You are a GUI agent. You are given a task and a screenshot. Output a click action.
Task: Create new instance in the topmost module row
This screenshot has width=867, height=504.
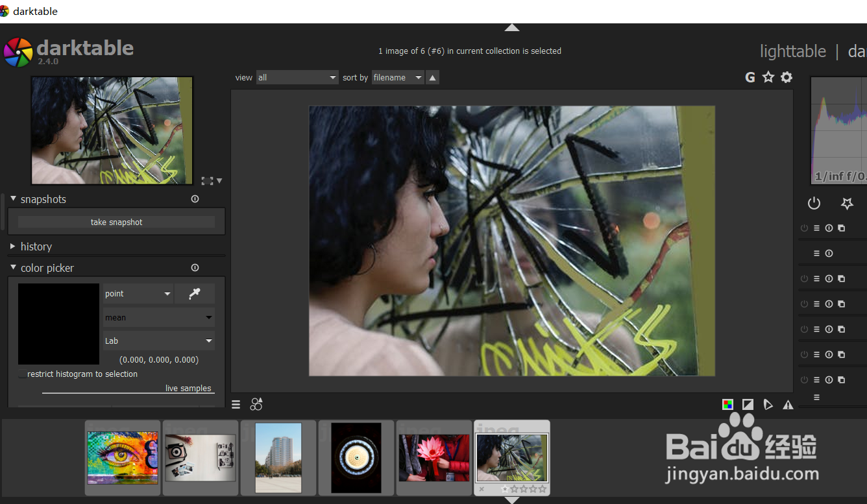coord(841,228)
